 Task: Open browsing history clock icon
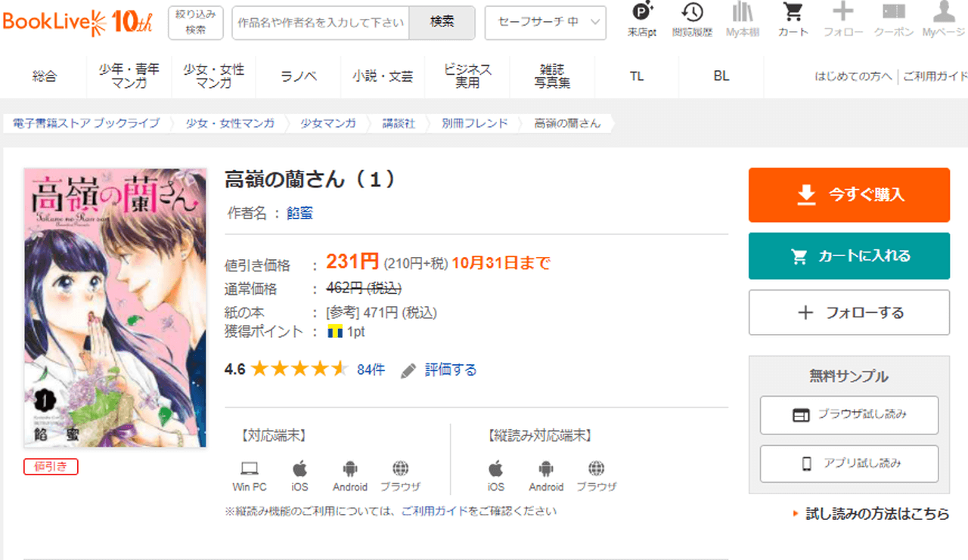(x=691, y=19)
